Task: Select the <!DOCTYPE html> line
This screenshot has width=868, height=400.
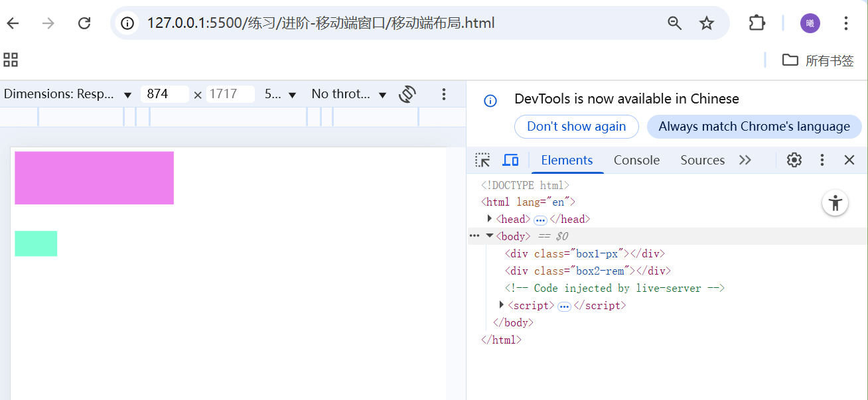Action: [x=525, y=185]
